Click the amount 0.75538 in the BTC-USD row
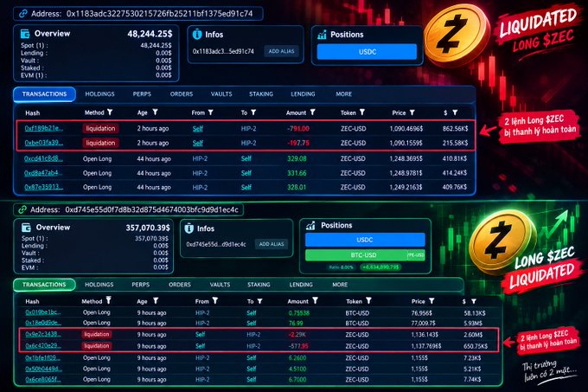This screenshot has width=588, height=392. pyautogui.click(x=299, y=313)
